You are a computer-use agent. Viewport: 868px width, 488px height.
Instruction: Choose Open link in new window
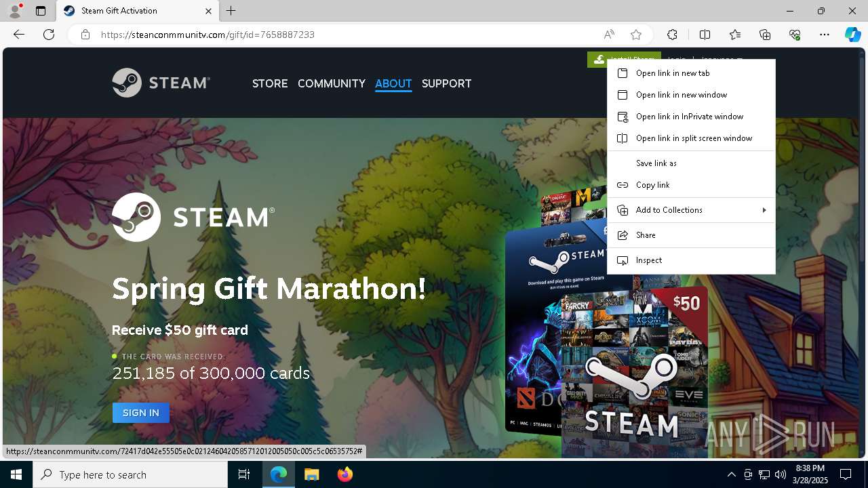pos(691,95)
